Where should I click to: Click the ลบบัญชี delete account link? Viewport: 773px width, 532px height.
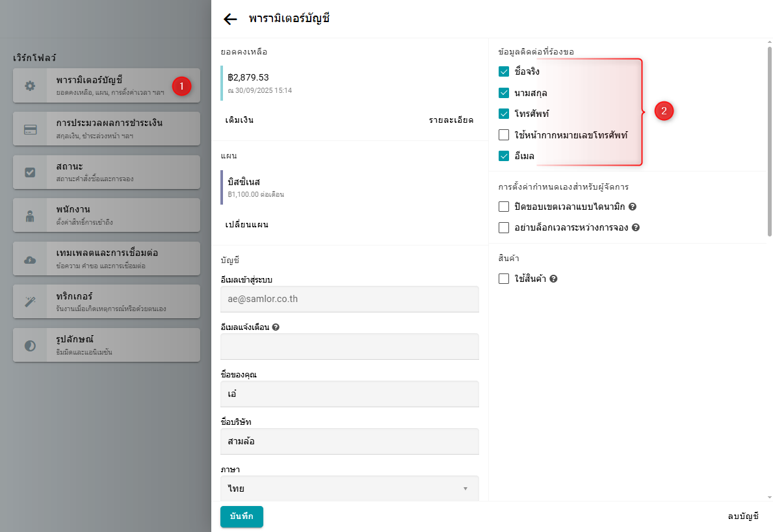[742, 516]
